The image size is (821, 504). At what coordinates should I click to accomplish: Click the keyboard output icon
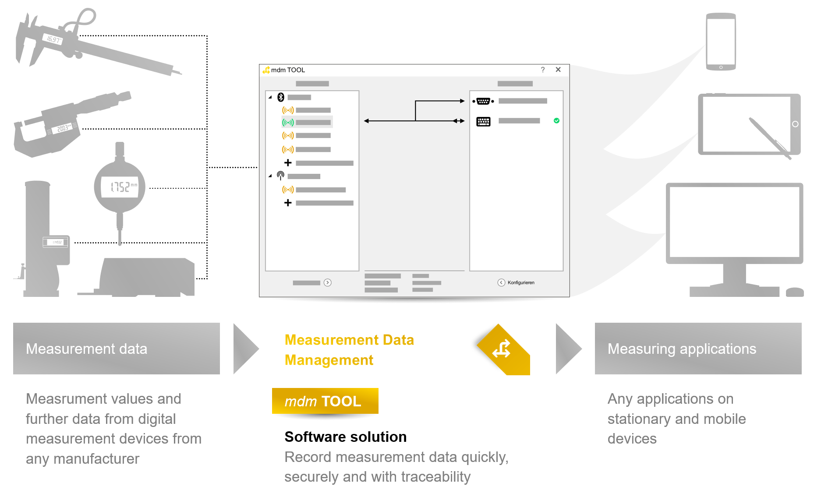[483, 121]
